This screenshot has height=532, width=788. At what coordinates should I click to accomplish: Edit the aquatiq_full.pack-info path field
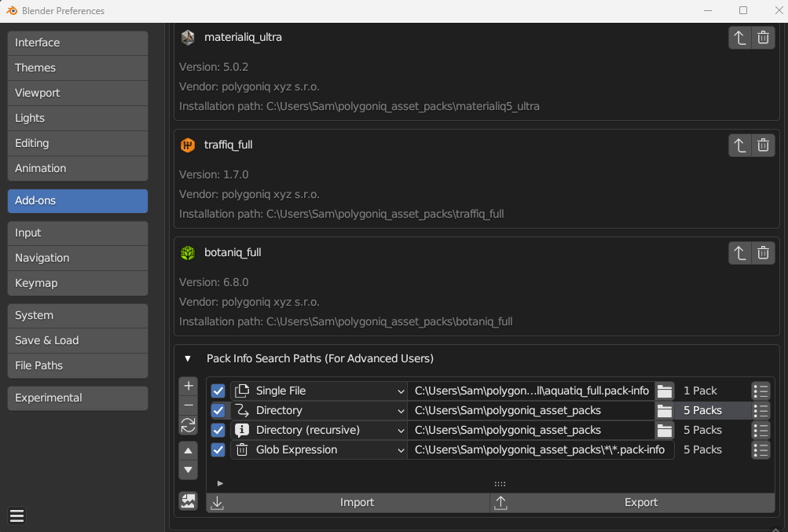pos(531,391)
